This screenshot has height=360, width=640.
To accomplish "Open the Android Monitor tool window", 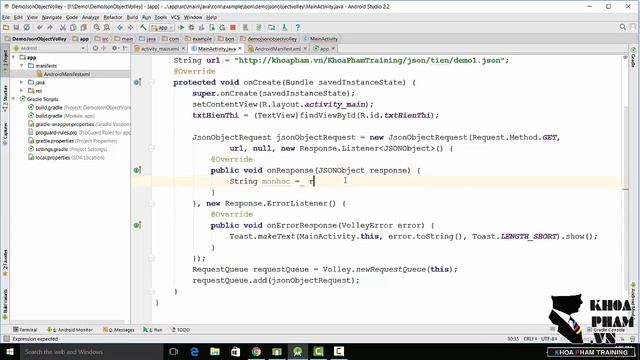I will click(69, 329).
